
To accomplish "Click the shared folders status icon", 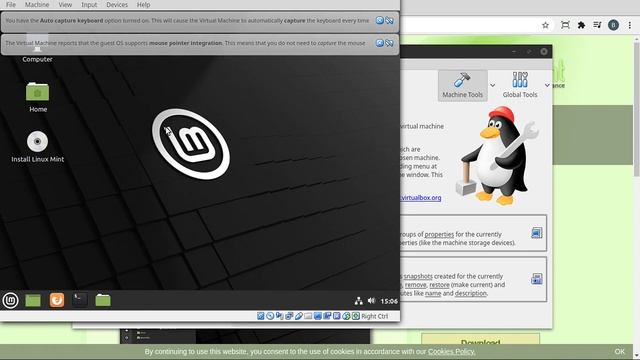I will click(x=308, y=316).
